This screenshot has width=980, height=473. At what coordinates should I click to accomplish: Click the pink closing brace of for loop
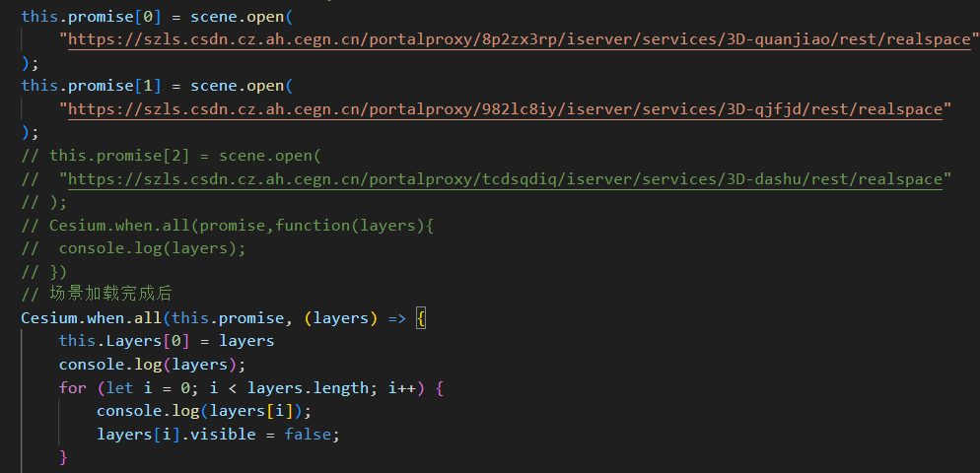tap(63, 457)
